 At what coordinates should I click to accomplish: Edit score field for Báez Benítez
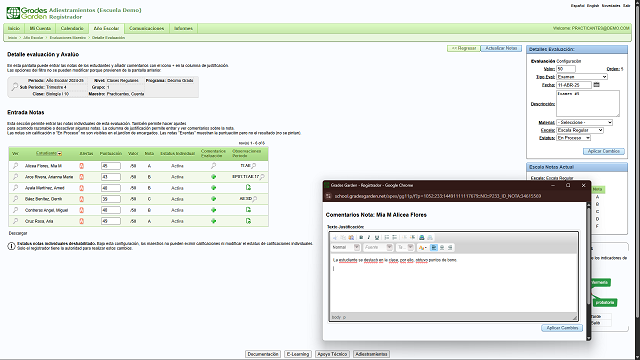point(111,199)
